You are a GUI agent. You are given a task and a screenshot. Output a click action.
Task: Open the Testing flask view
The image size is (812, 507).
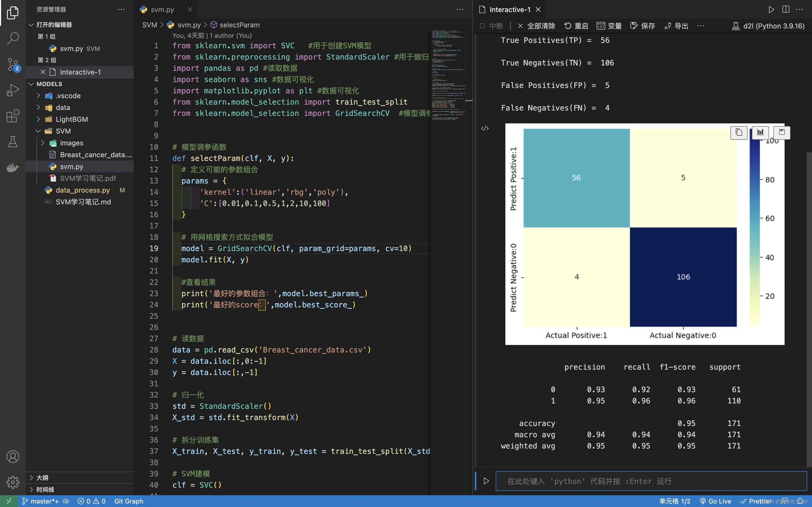pos(13,142)
